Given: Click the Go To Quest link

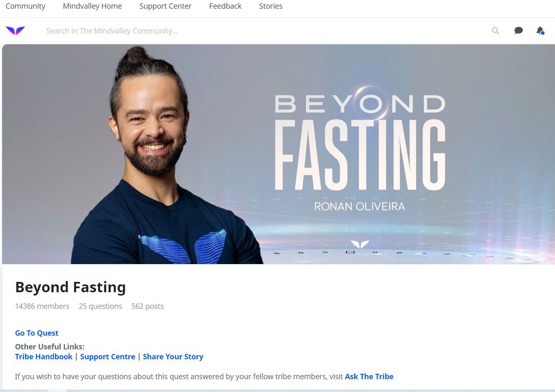Looking at the screenshot, I should (36, 333).
